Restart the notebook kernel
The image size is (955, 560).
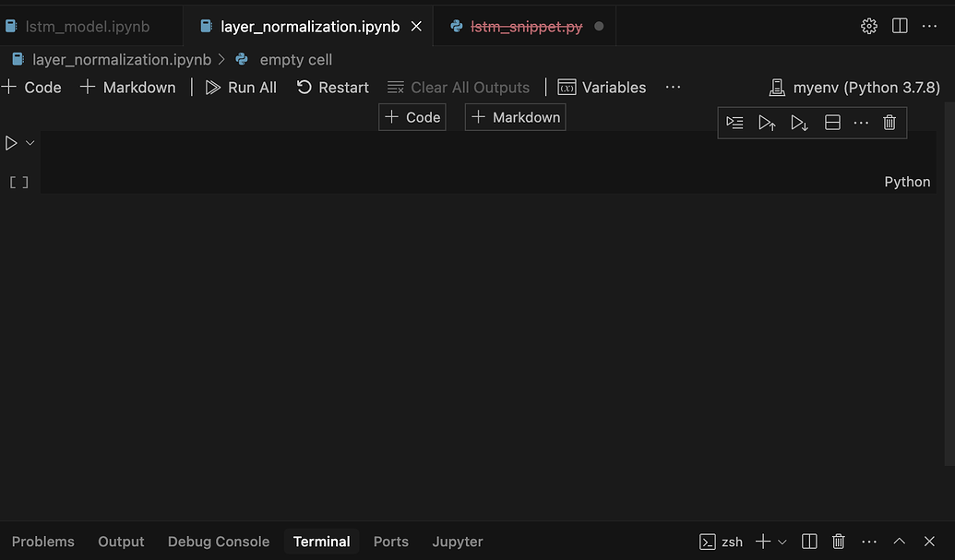click(332, 87)
